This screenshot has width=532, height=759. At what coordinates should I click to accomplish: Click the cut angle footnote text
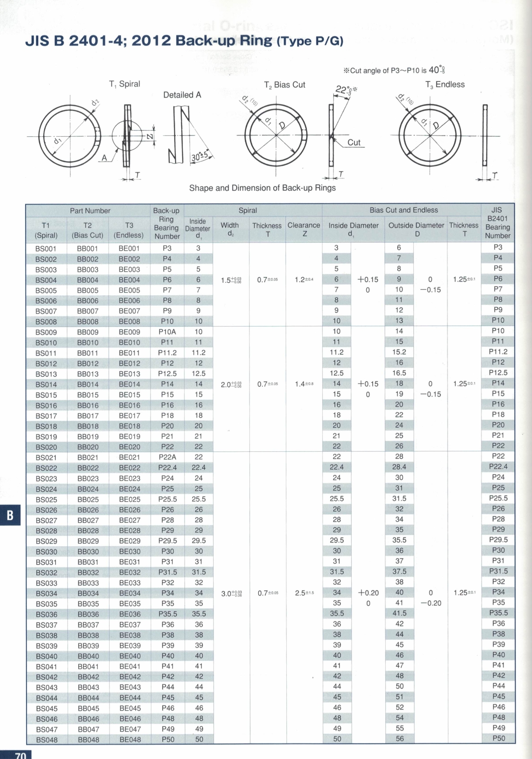click(394, 70)
